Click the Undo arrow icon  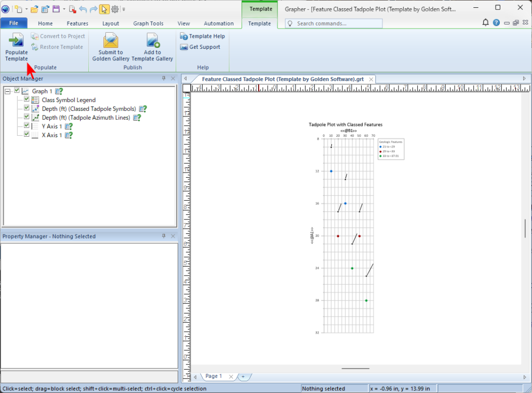(x=83, y=9)
